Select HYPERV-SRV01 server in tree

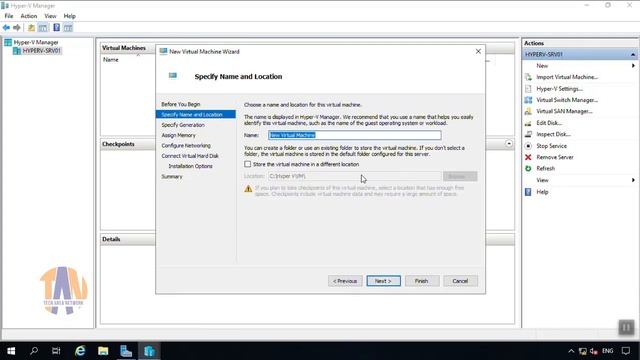pos(41,51)
